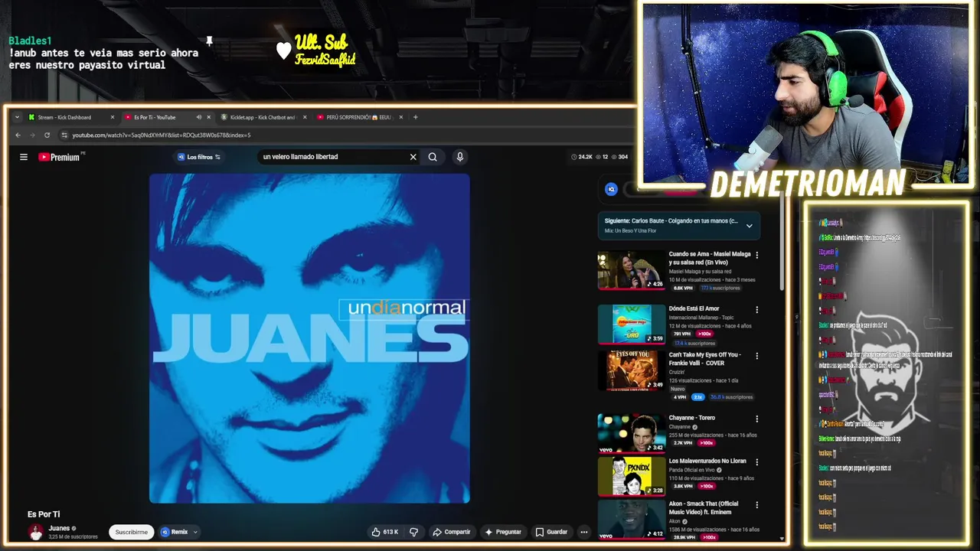The width and height of the screenshot is (980, 551).
Task: Open options menu for Cuando se Ama video
Action: [x=757, y=255]
